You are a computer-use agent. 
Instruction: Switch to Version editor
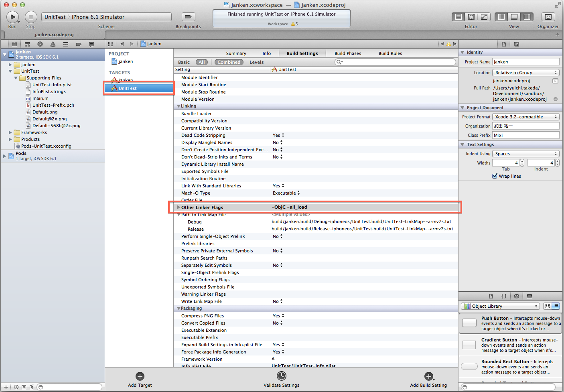[x=484, y=17]
